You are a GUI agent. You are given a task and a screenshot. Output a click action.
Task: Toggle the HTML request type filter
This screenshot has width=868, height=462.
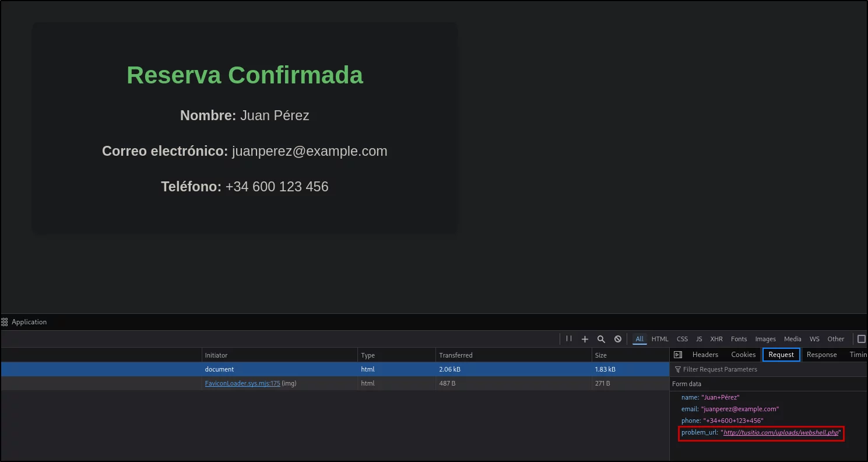[x=660, y=339]
